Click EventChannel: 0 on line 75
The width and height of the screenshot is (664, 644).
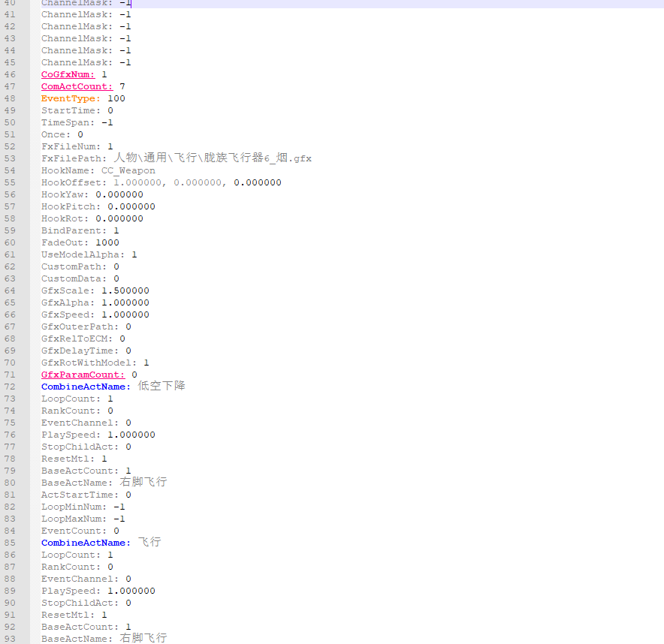[x=86, y=423]
